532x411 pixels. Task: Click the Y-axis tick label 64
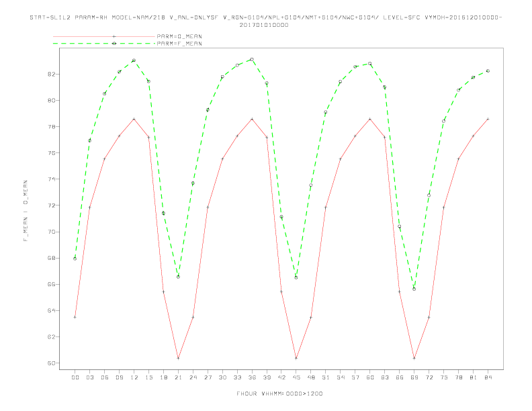(x=52, y=311)
